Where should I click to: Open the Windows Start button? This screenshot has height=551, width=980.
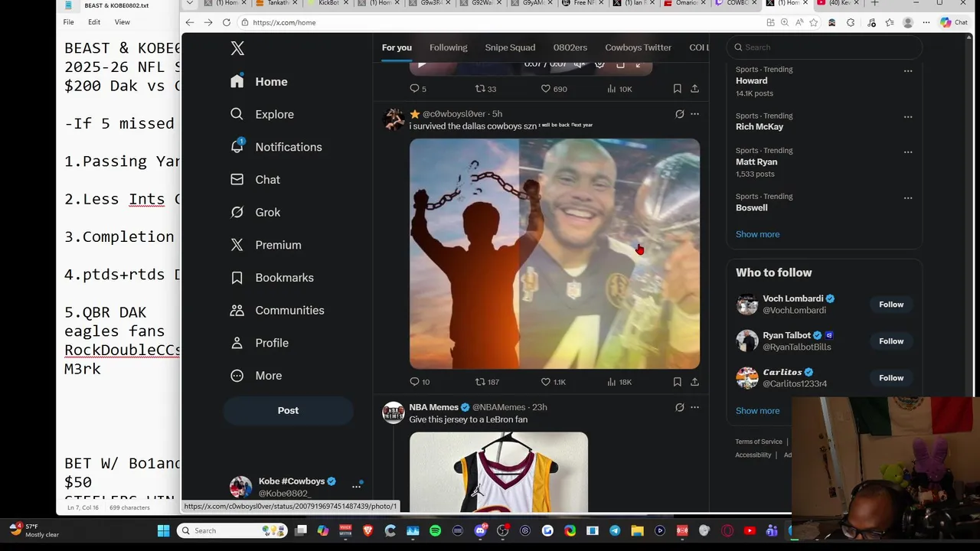point(163,530)
